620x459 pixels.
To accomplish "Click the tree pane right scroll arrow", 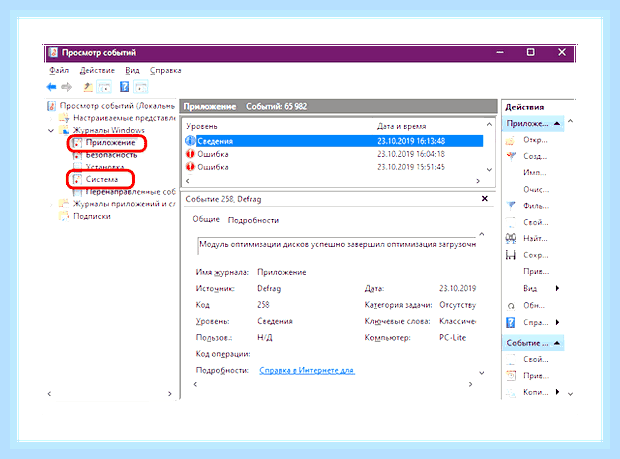I will coord(170,394).
